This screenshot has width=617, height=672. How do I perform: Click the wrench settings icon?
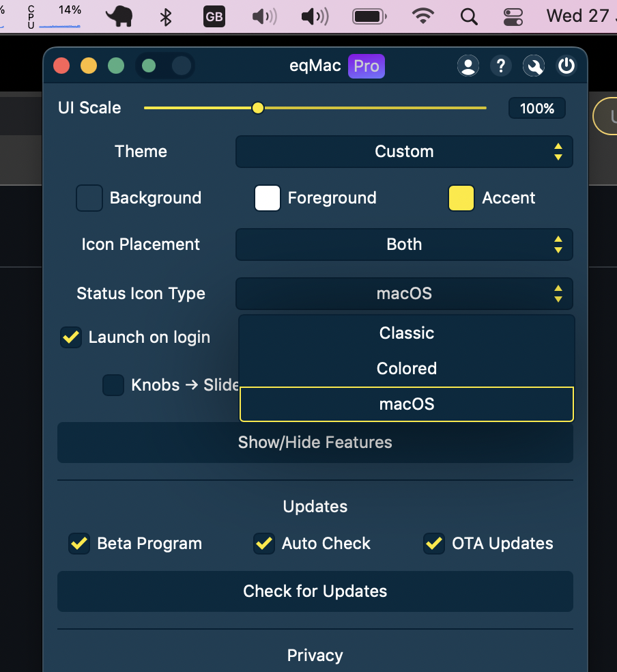[534, 66]
